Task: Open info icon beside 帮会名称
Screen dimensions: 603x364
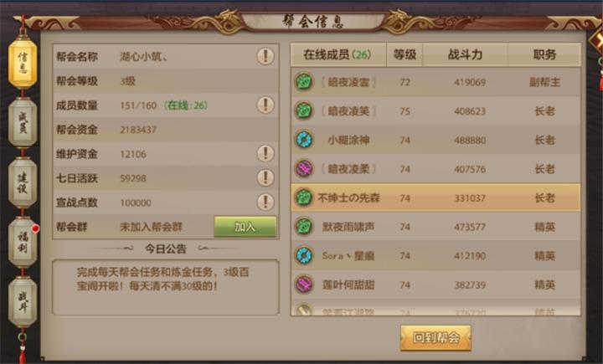Action: click(265, 57)
